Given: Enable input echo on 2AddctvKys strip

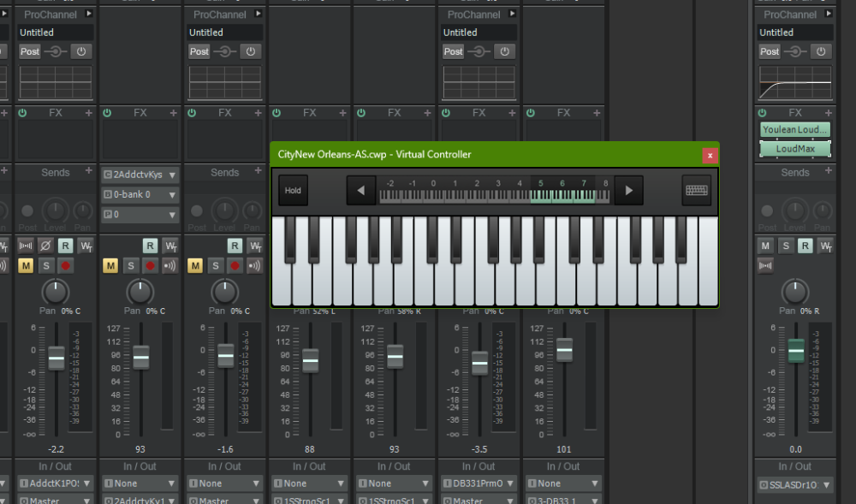Looking at the screenshot, I should pyautogui.click(x=170, y=265).
